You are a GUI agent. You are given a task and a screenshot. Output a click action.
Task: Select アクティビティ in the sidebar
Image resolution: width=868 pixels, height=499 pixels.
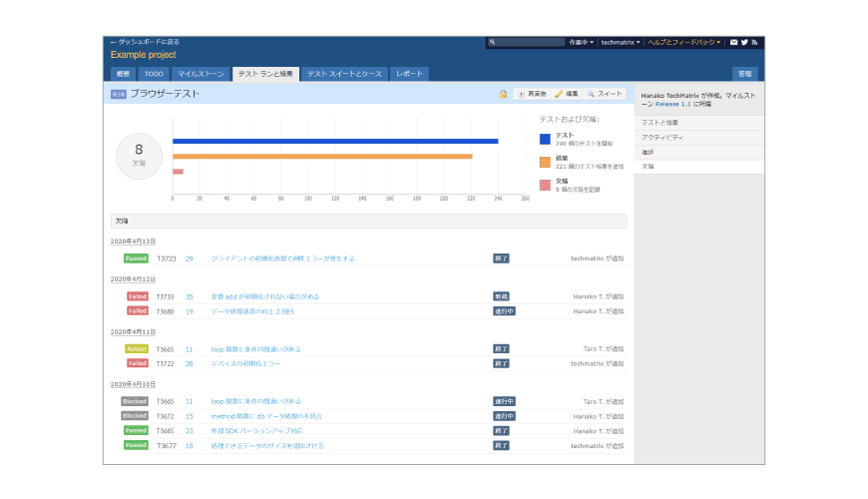click(699, 138)
